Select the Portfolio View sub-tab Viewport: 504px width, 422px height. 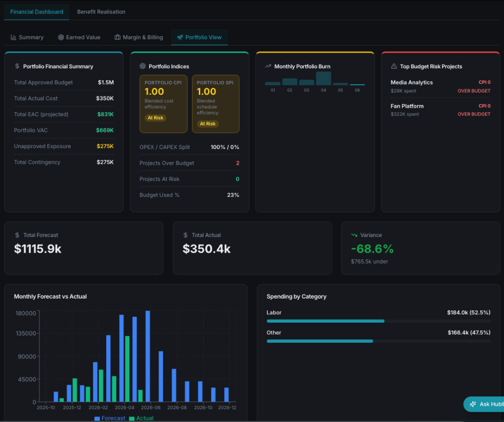click(x=199, y=37)
